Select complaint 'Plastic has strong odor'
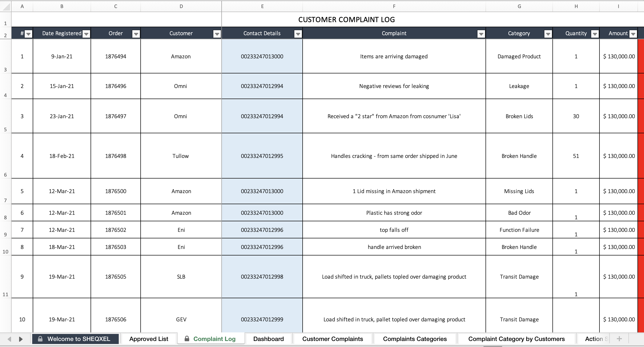644x347 pixels. coord(394,213)
